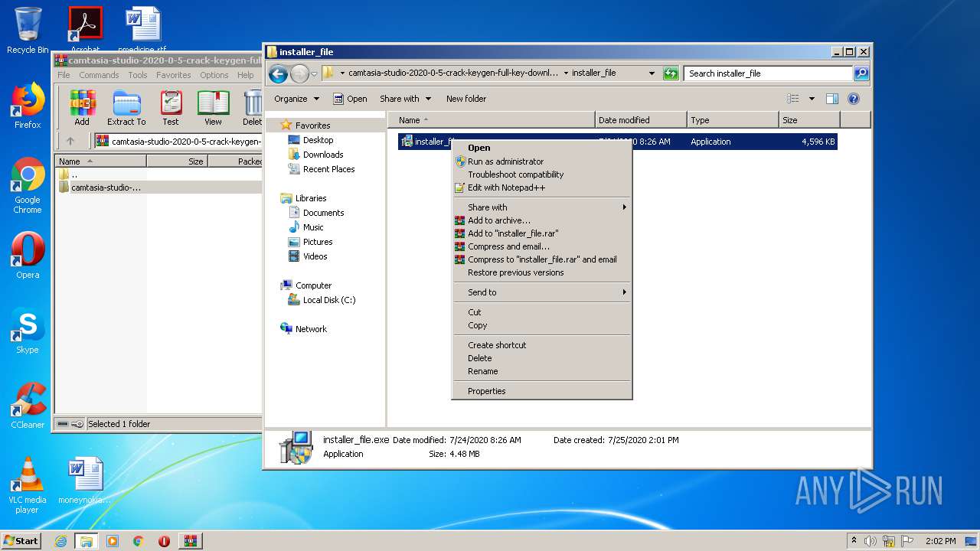Click the Explorer Forward arrow button
This screenshot has width=980, height=551.
(x=299, y=73)
